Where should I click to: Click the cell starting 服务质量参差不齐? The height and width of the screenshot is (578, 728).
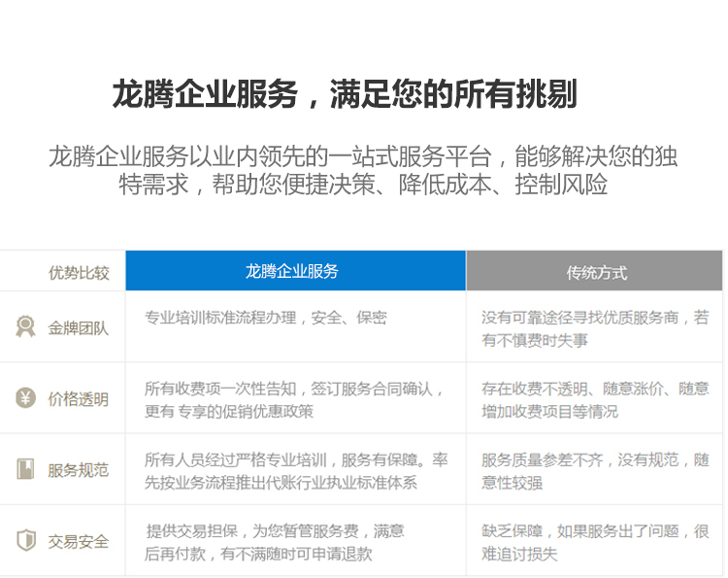[595, 471]
